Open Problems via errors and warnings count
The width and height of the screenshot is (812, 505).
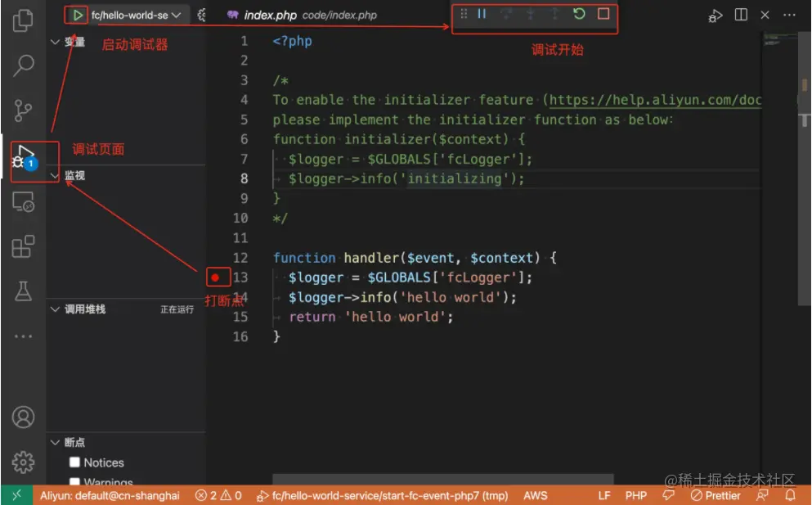click(x=218, y=496)
